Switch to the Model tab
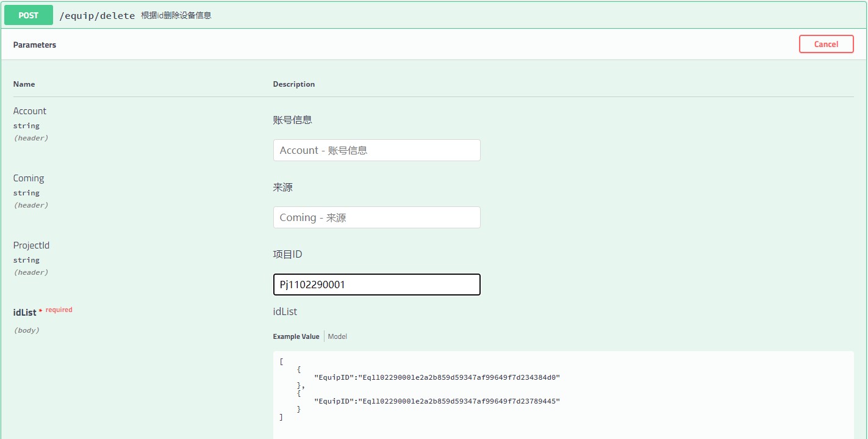Screen dimensions: 868x439 pos(337,336)
